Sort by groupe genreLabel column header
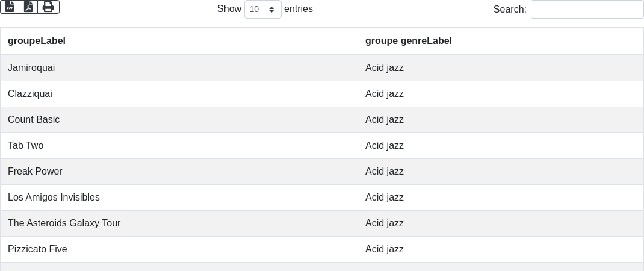 (408, 41)
